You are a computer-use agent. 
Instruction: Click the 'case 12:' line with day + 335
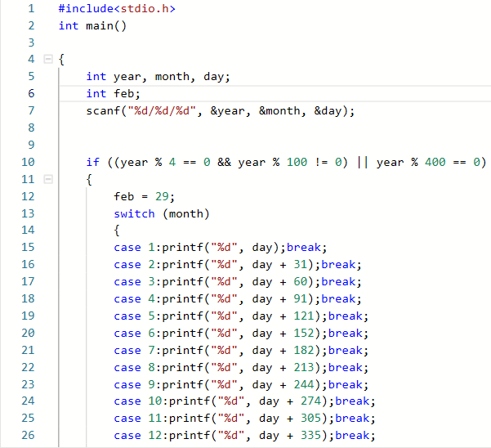click(x=244, y=435)
